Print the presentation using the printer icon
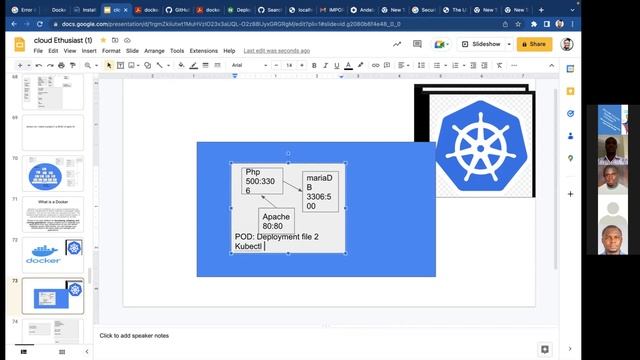 point(61,65)
